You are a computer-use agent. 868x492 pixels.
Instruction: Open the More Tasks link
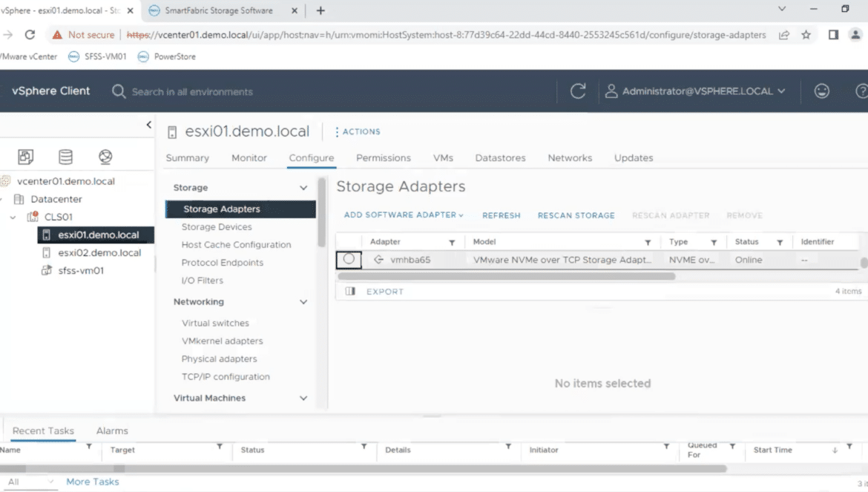tap(93, 482)
